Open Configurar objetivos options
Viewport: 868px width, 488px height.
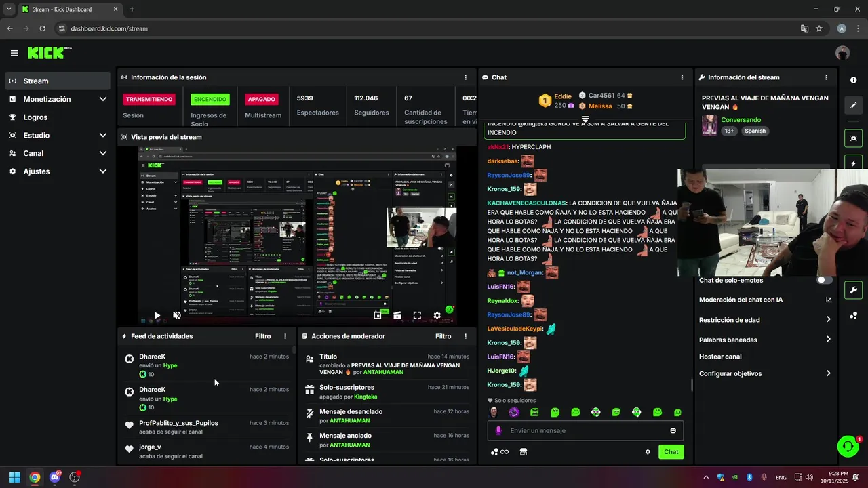(x=765, y=373)
